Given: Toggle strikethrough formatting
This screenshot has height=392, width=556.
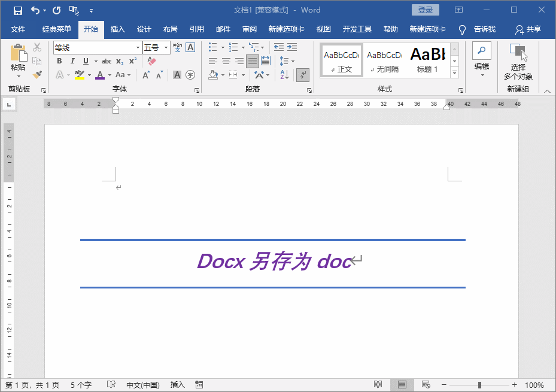Looking at the screenshot, I should 107,61.
